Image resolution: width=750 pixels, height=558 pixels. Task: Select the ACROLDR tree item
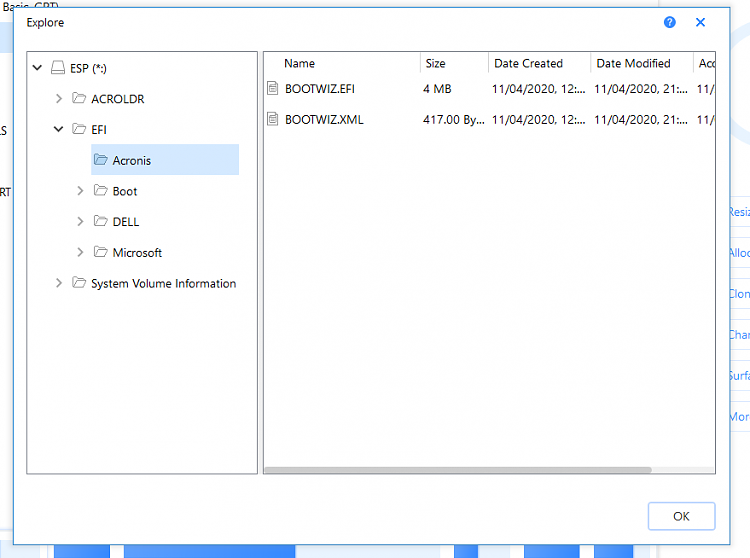coord(118,99)
